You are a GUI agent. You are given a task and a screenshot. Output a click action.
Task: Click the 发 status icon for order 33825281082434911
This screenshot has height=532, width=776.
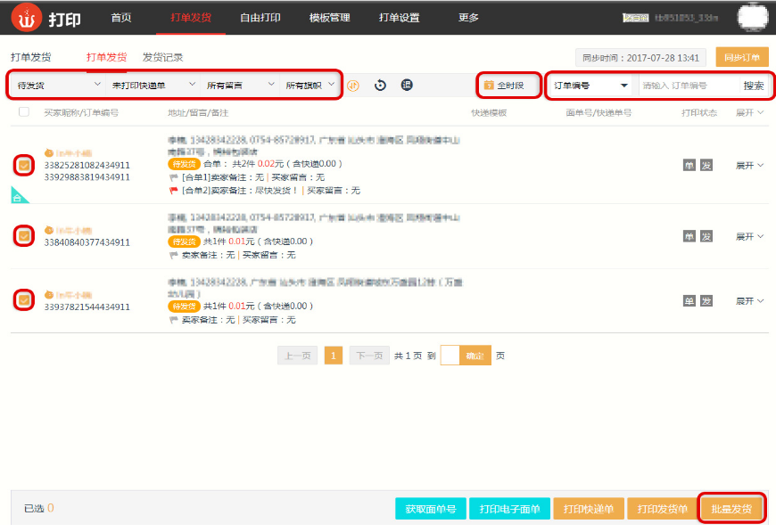[x=706, y=165]
